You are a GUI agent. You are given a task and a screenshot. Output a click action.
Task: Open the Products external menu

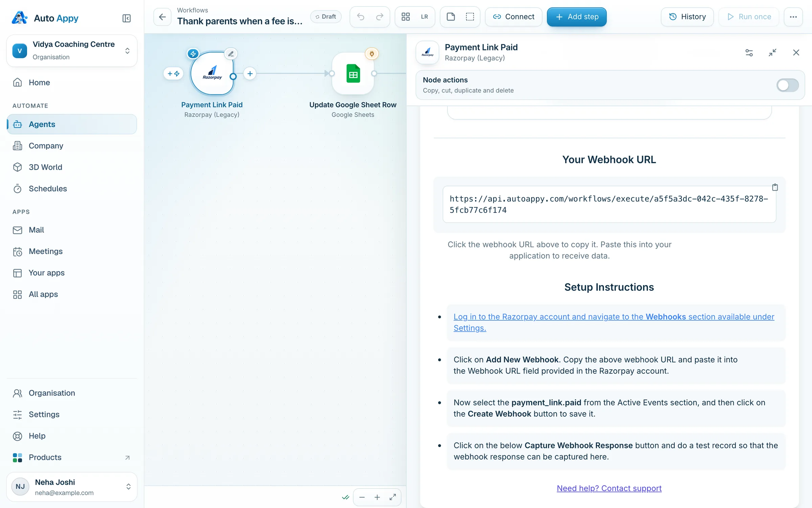pyautogui.click(x=72, y=457)
